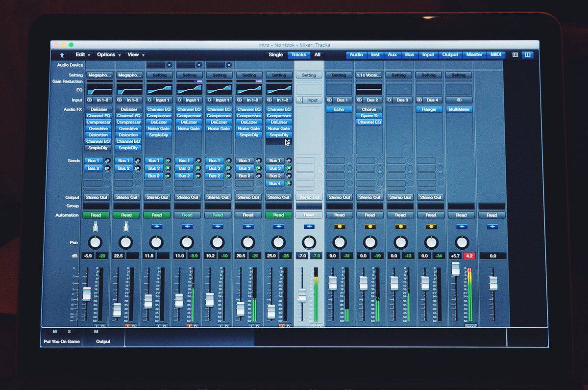Click microphone track icon on -5.9 dB channel
588x390 pixels.
point(96,226)
